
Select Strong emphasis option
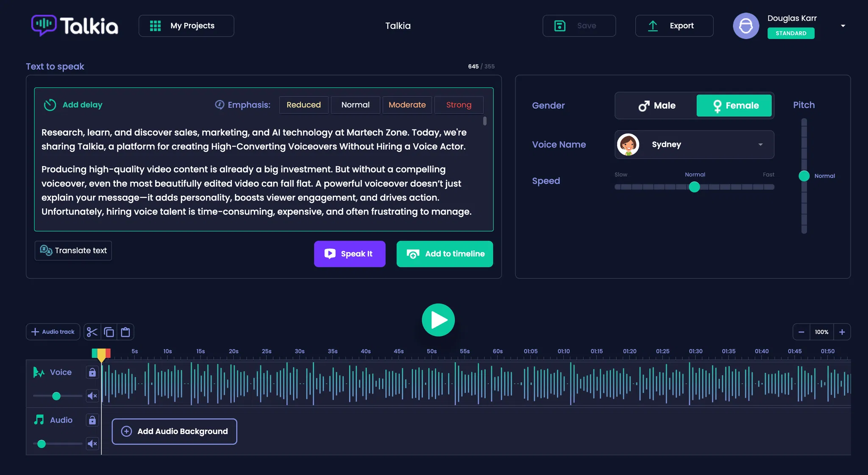click(x=459, y=105)
